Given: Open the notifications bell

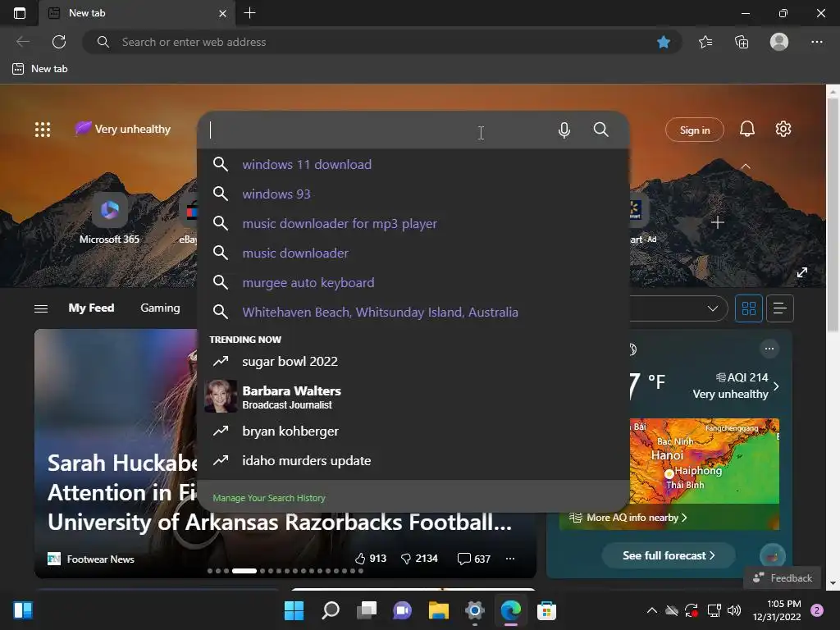Looking at the screenshot, I should click(x=746, y=129).
